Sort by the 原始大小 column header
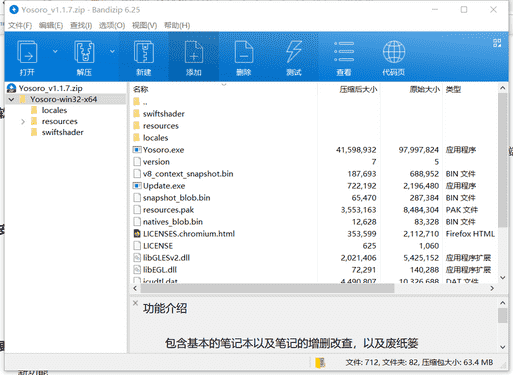 pos(424,89)
